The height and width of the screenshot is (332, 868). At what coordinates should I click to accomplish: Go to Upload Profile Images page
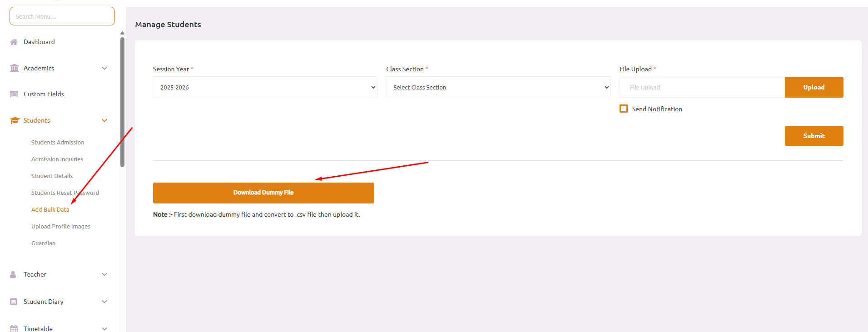[61, 226]
